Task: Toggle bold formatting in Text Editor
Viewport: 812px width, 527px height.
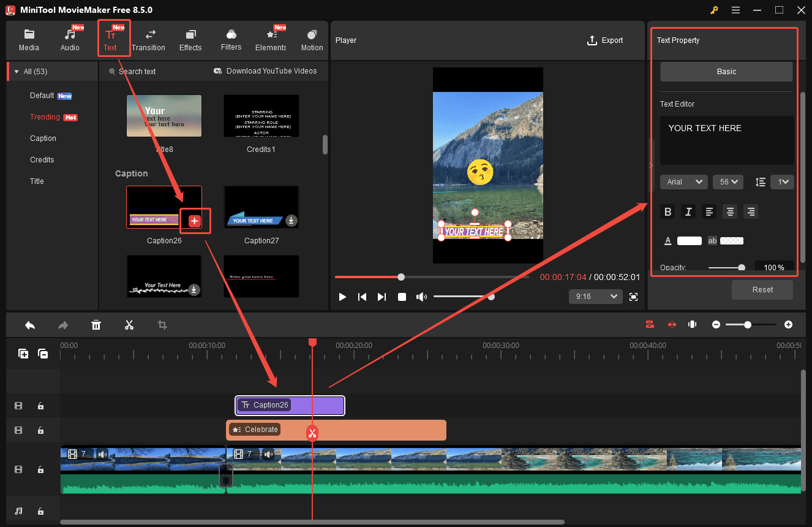Action: [667, 211]
